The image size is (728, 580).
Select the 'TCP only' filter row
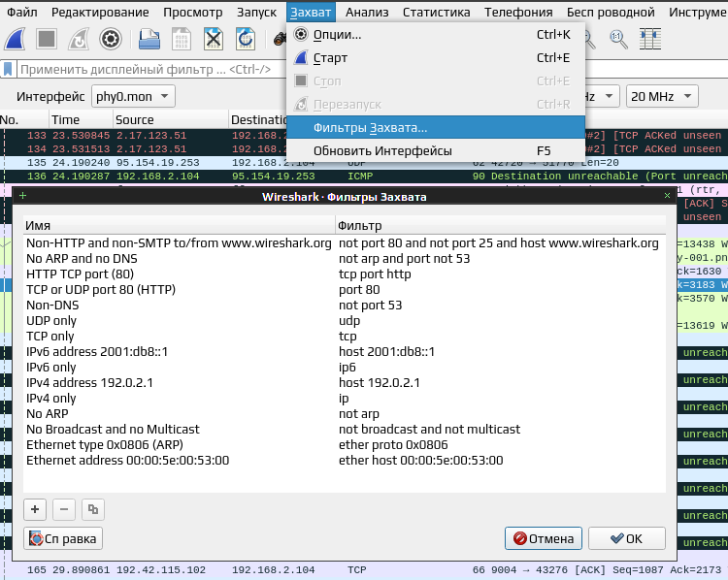pyautogui.click(x=345, y=337)
